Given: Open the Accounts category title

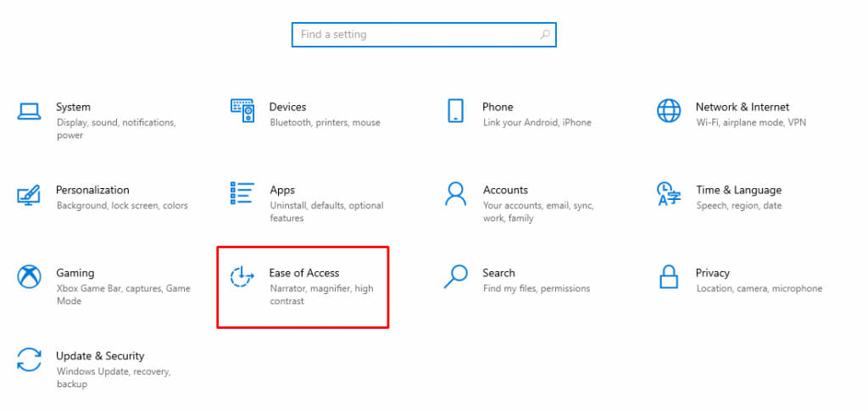Looking at the screenshot, I should click(505, 190).
